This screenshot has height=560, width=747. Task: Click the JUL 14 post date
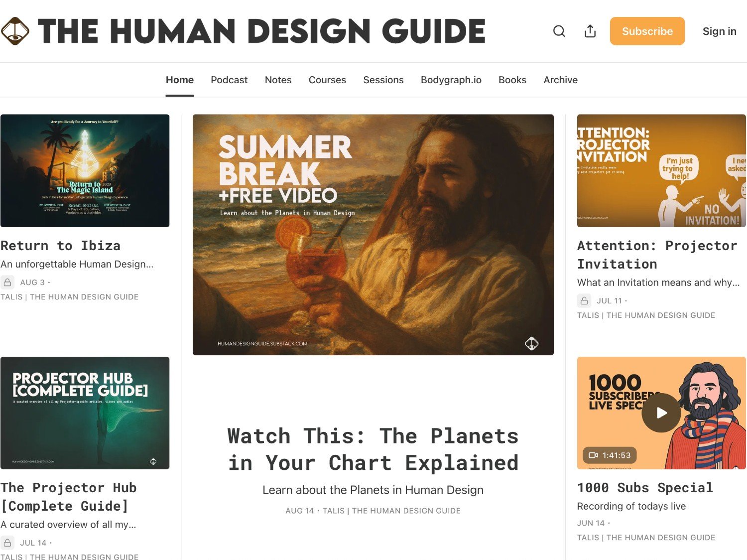(33, 543)
